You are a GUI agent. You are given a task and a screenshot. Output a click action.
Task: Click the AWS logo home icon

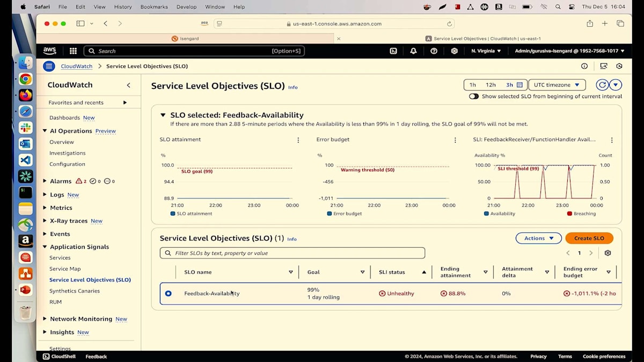tap(50, 51)
